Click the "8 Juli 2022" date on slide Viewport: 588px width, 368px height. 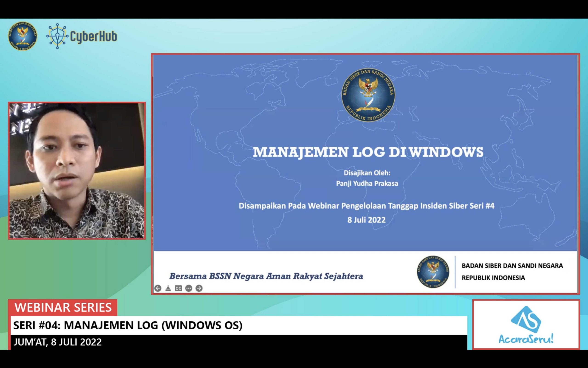(366, 220)
